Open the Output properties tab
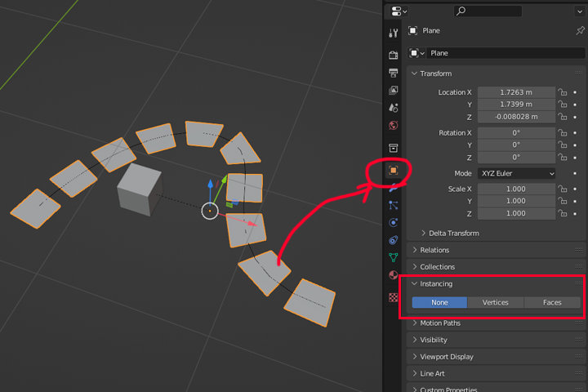This screenshot has height=392, width=588. (393, 73)
